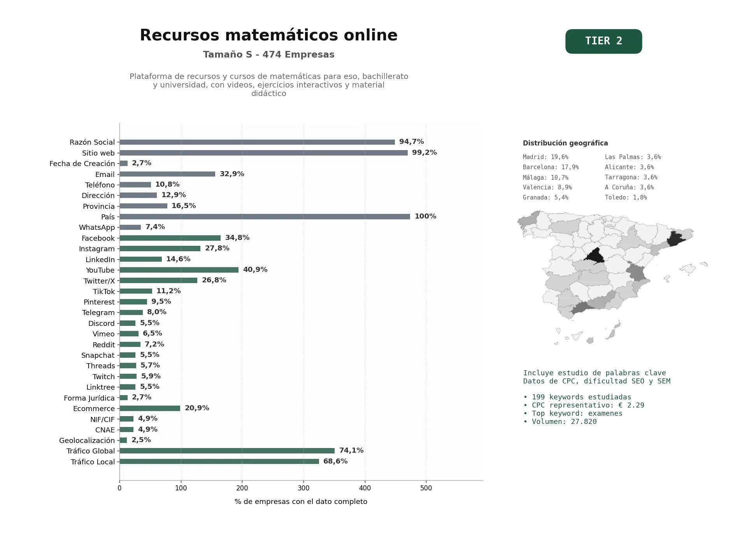Select the 'Fecha de Creación' label
The image size is (747, 560).
click(x=82, y=164)
